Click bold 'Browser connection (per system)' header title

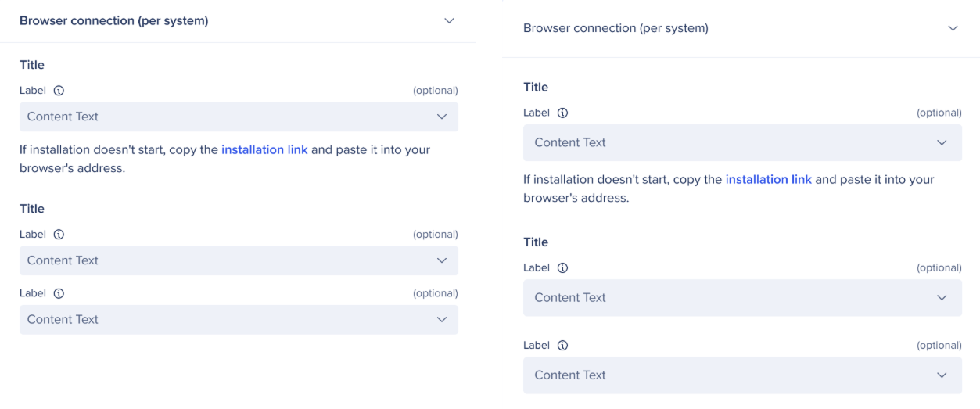tap(114, 21)
